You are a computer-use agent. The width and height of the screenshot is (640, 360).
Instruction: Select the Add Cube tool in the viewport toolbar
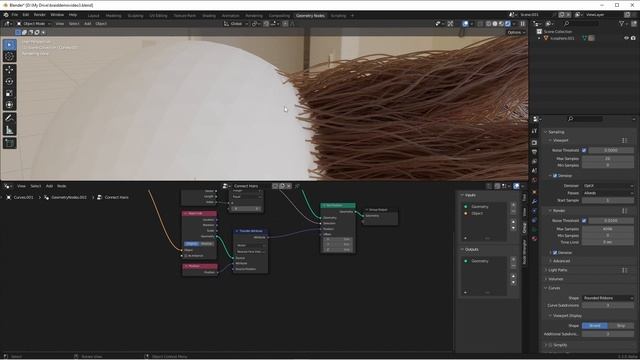[x=9, y=143]
